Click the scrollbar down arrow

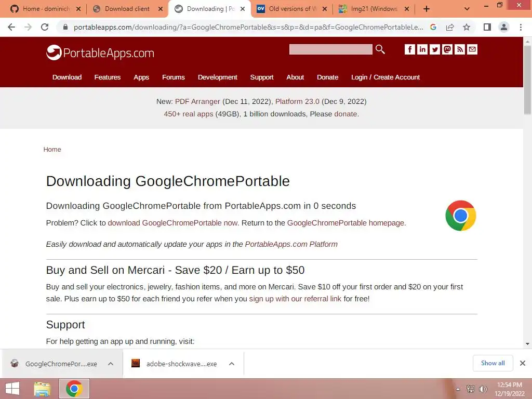coord(527,344)
